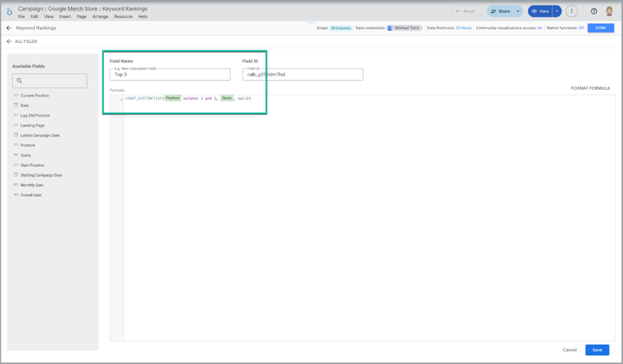The image size is (623, 364).
Task: Click the 12 hours data freshness link
Action: (x=463, y=28)
